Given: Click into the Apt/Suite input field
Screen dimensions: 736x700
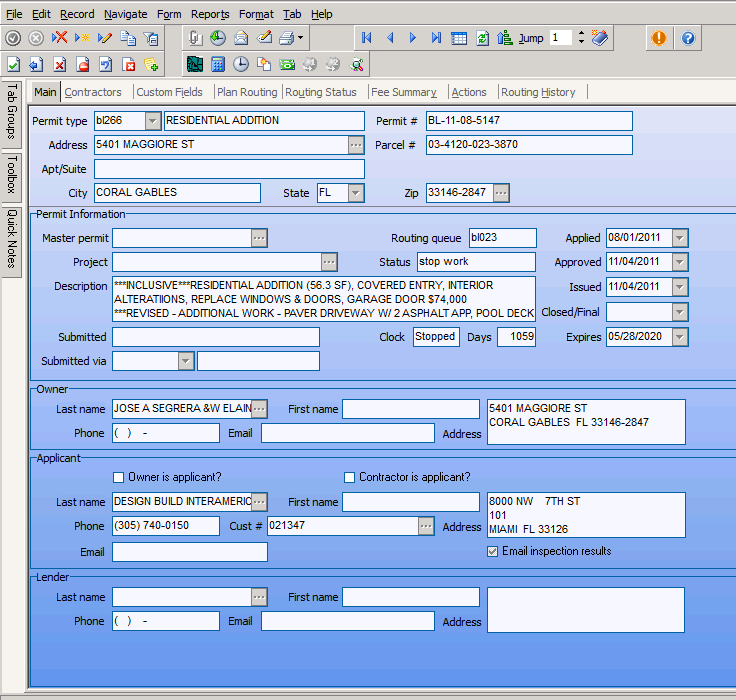Looking at the screenshot, I should 230,169.
